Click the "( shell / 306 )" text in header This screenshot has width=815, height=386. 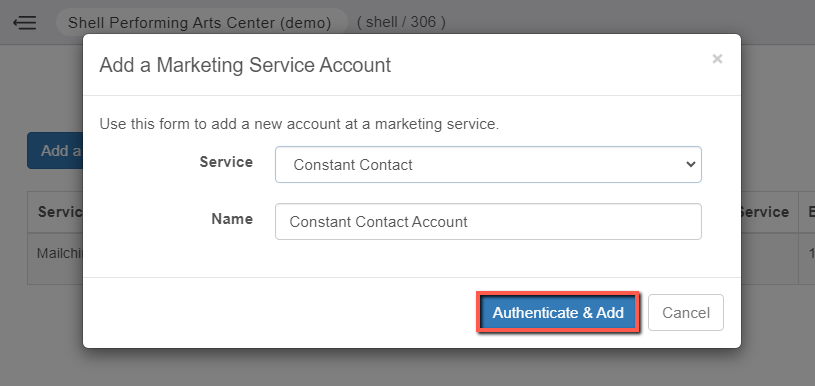click(x=401, y=22)
